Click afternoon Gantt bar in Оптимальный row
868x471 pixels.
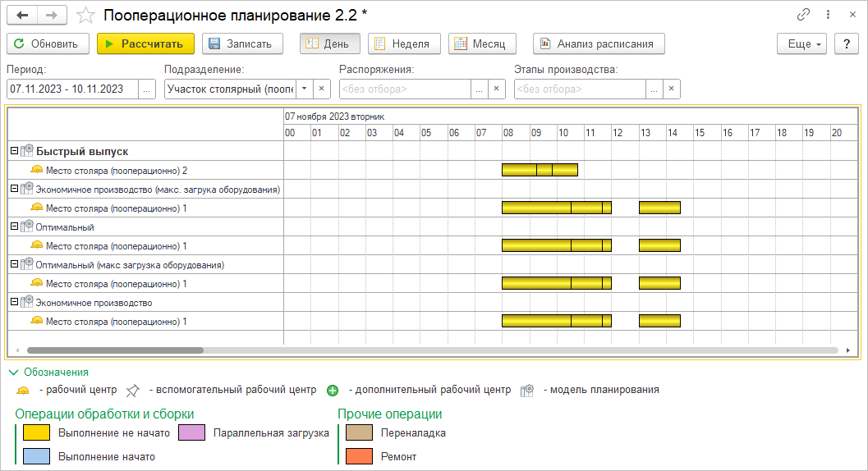660,245
